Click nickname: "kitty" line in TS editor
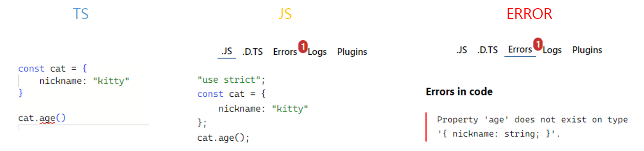The height and width of the screenshot is (151, 644). tap(84, 81)
